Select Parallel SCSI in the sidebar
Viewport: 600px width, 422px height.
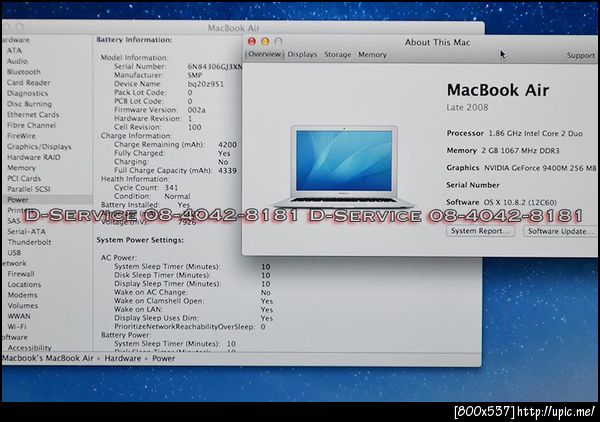pyautogui.click(x=29, y=189)
